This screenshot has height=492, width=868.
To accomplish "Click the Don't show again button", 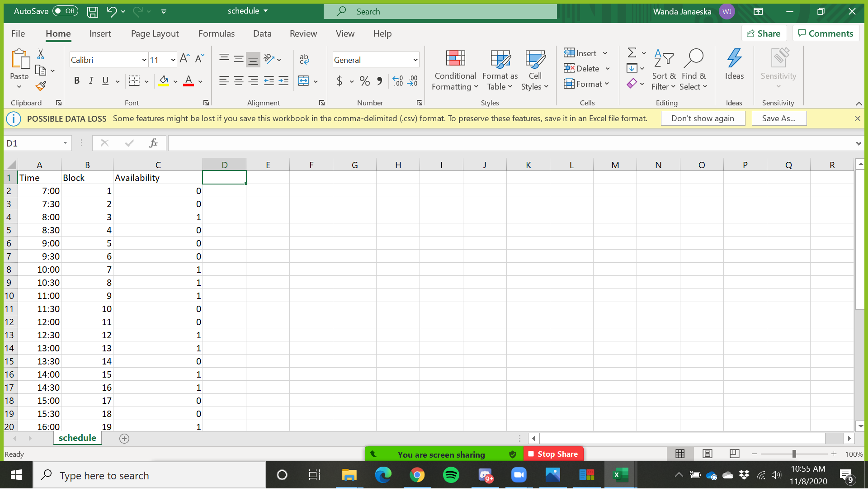I will (702, 118).
